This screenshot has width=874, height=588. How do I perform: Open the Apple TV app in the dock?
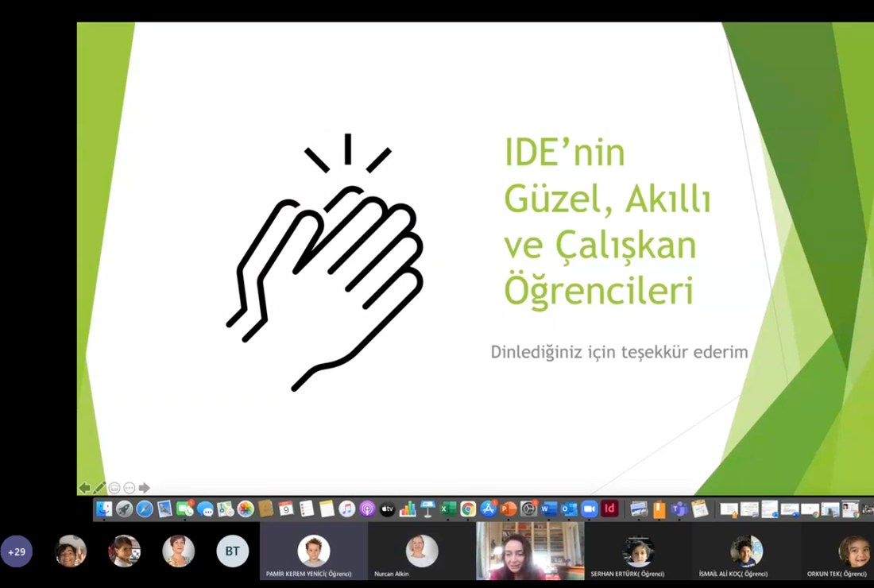tap(388, 509)
